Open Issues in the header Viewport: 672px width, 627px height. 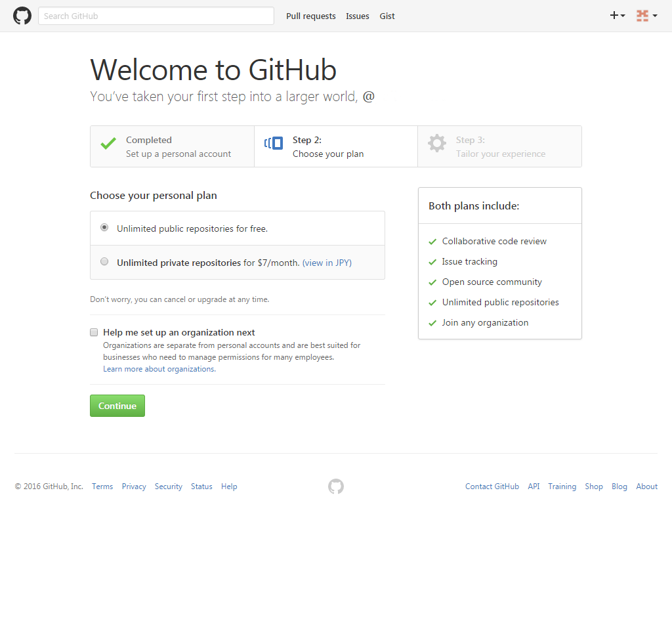click(x=358, y=16)
